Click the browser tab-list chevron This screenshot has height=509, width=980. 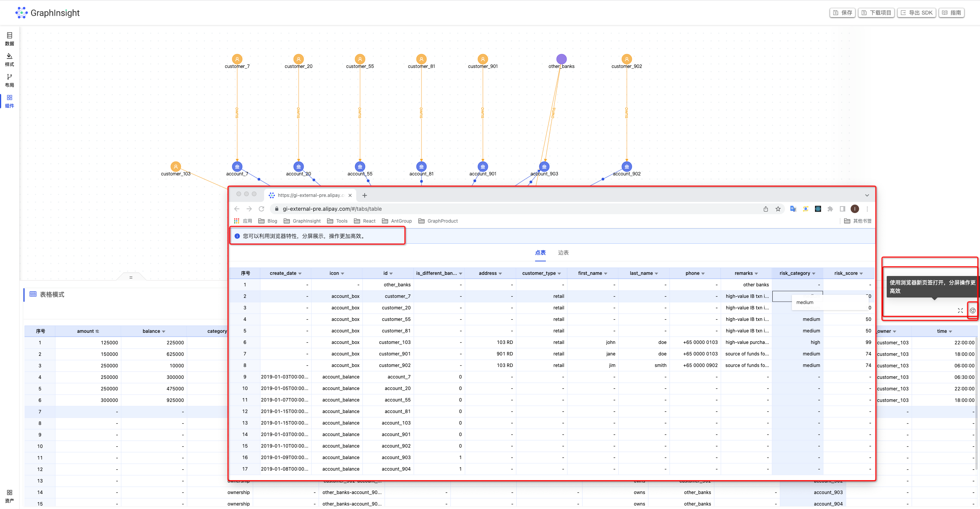pyautogui.click(x=867, y=195)
